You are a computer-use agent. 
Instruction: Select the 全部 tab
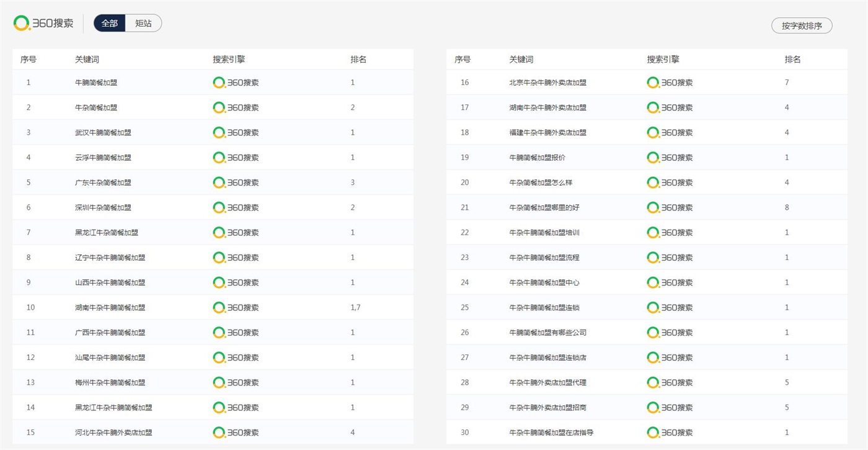pyautogui.click(x=110, y=23)
